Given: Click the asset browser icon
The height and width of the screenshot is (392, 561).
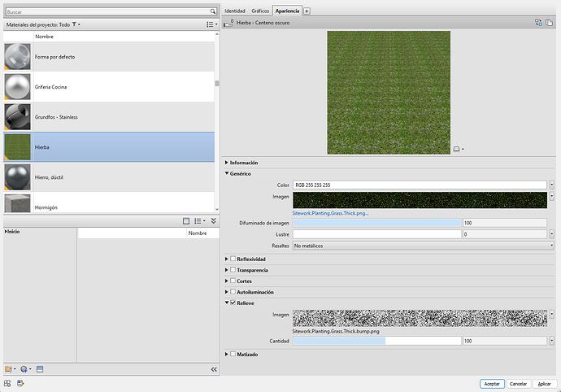Looking at the screenshot, I should click(x=40, y=369).
